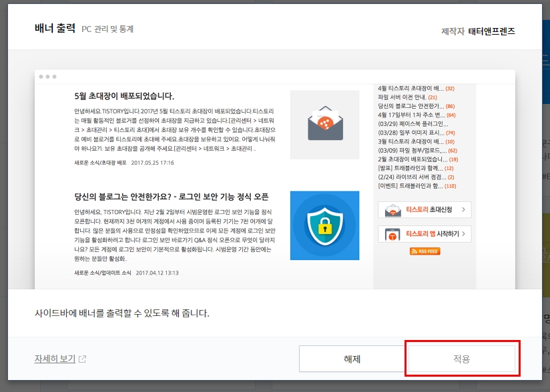
Task: Click the app icon in 앱 시작하기 banner
Action: coord(392,235)
